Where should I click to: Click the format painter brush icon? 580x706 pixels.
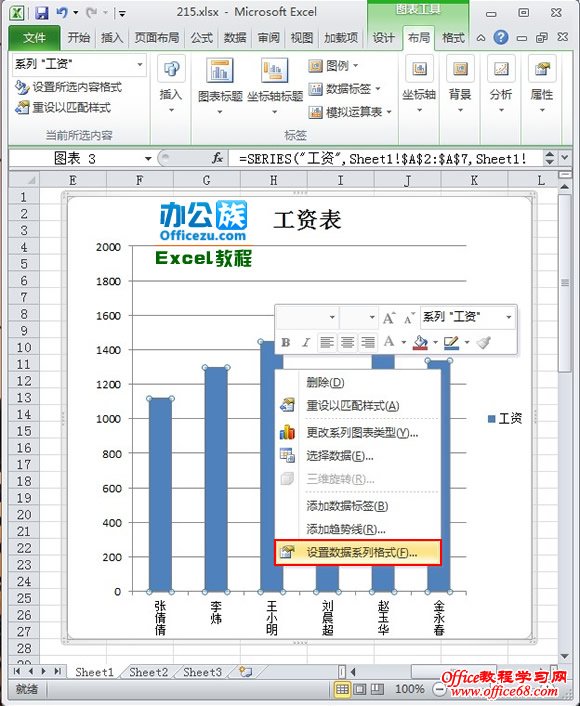484,343
